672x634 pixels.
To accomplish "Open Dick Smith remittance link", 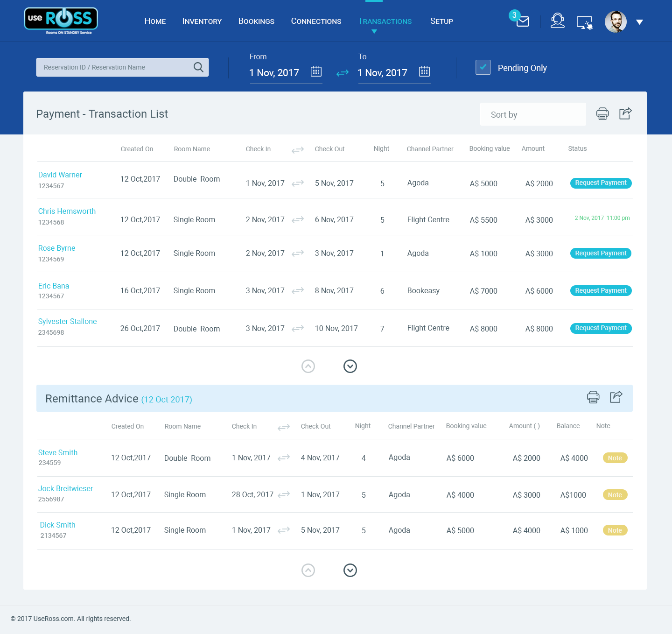I will pyautogui.click(x=58, y=525).
